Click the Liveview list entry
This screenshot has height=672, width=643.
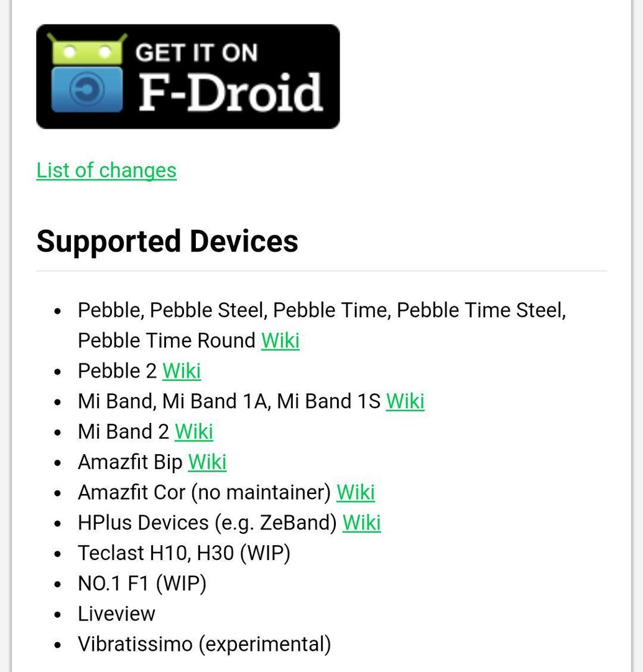[x=116, y=614]
